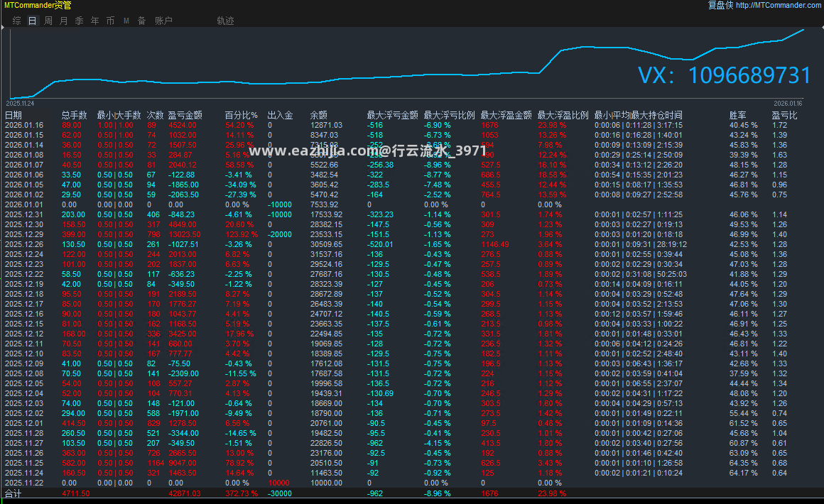Click the 最小|平均|最大持仓时间 column header
Screen dimensions: 824x504
click(639, 115)
